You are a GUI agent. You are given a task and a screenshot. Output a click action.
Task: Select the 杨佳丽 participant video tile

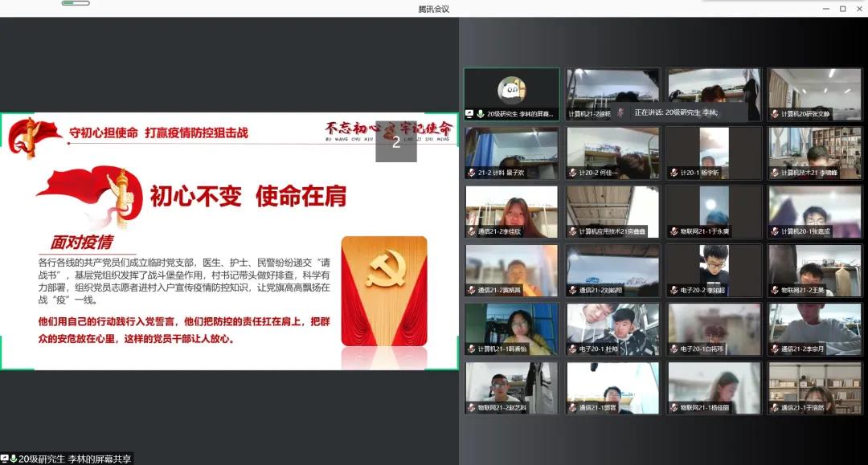point(714,387)
